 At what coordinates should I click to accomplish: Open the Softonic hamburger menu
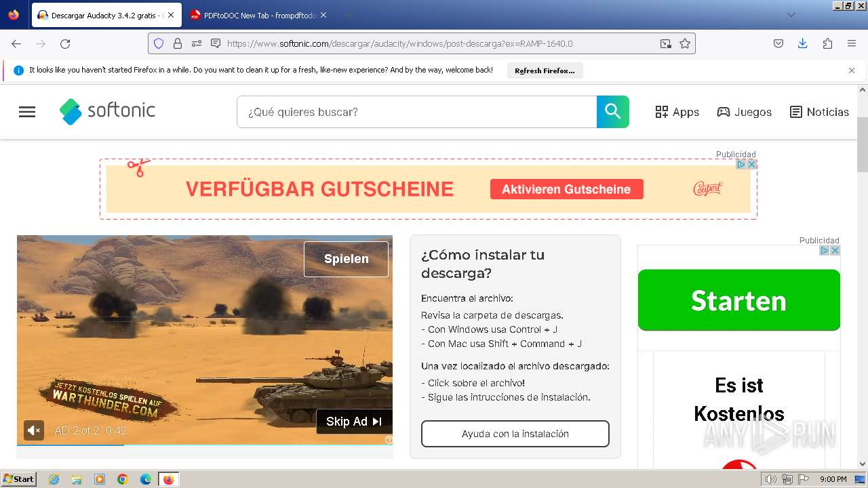point(27,112)
